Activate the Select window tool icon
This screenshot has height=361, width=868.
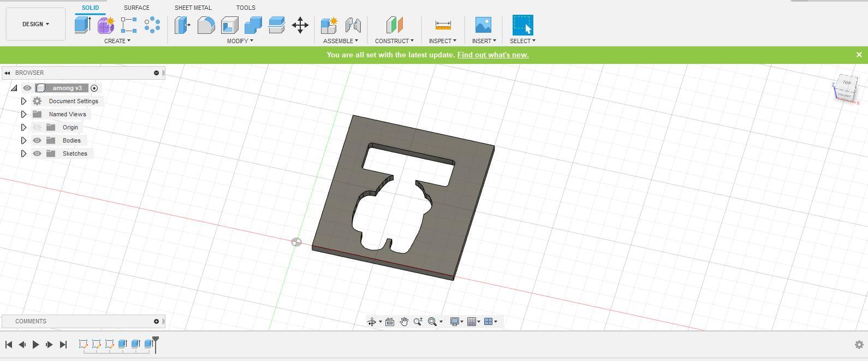(x=522, y=25)
